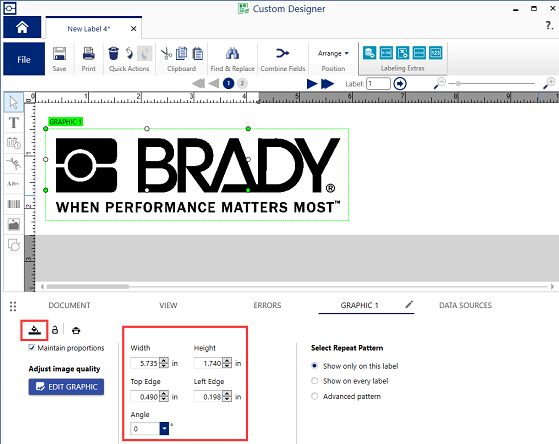Select Show only on this label
This screenshot has height=444, width=559.
point(314,366)
